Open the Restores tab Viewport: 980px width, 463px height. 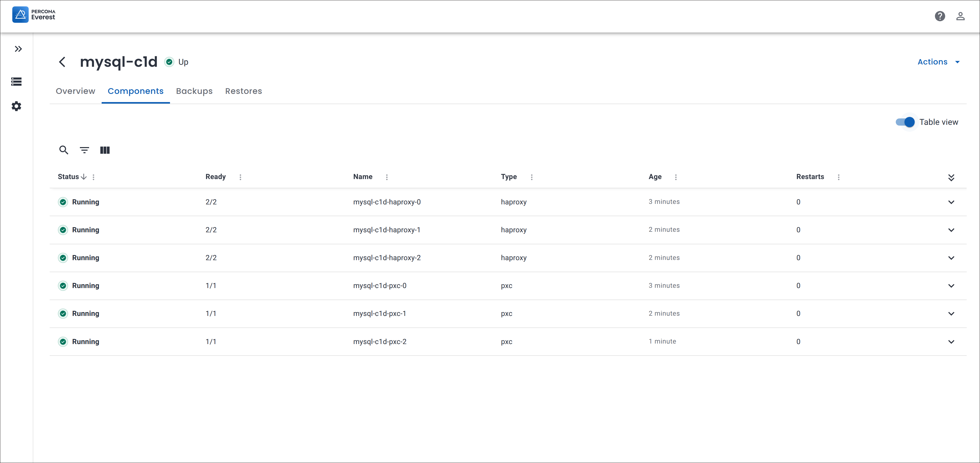(x=243, y=91)
